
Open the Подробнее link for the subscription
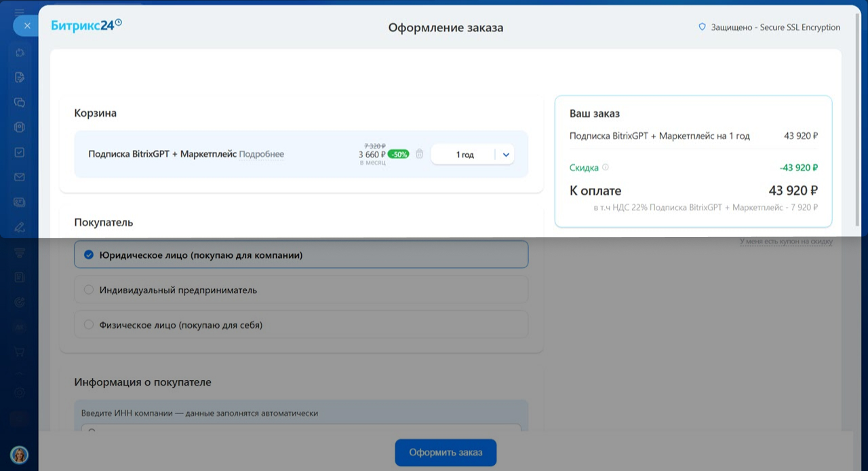(261, 154)
